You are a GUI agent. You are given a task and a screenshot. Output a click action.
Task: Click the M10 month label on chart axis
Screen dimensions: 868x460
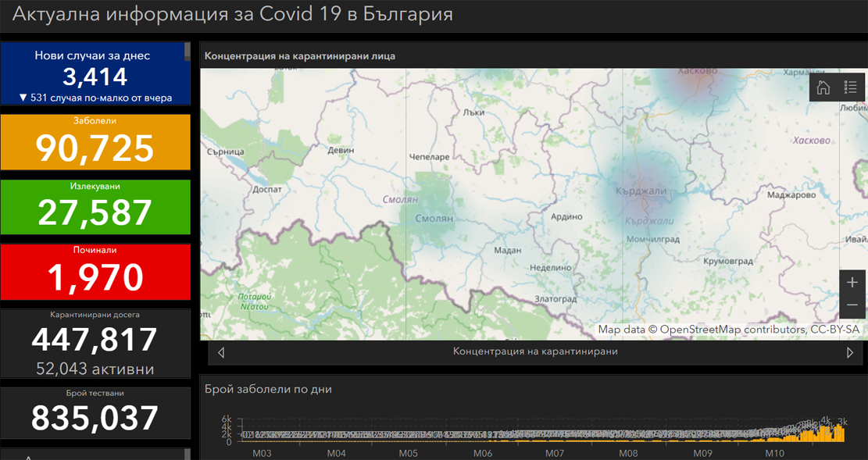click(774, 453)
